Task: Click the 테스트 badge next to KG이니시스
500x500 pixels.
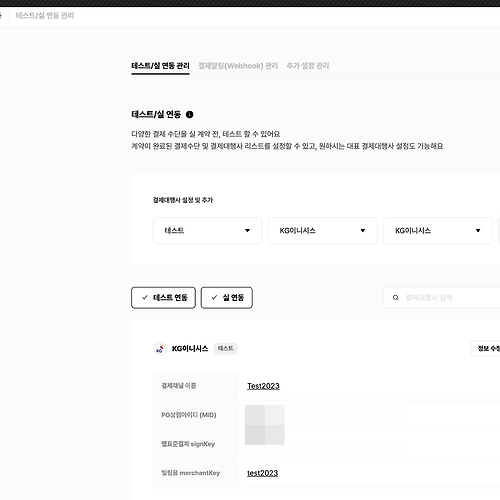Action: point(225,349)
